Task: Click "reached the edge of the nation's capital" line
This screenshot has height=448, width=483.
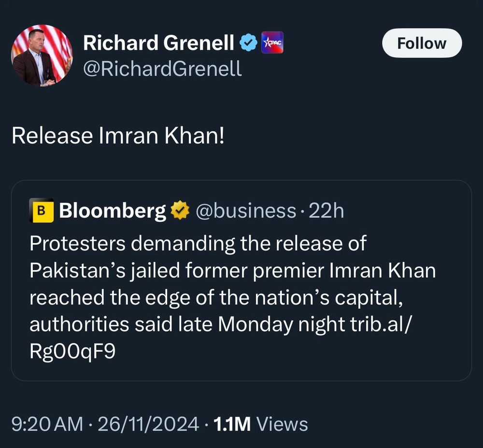Action: 216,297
